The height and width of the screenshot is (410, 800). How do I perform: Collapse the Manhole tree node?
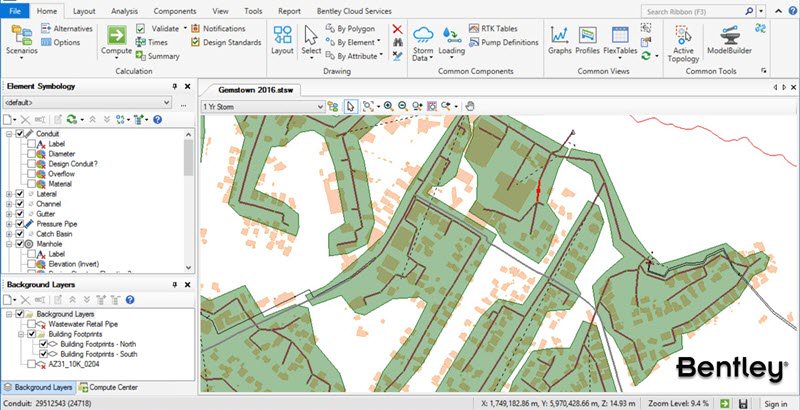point(9,244)
